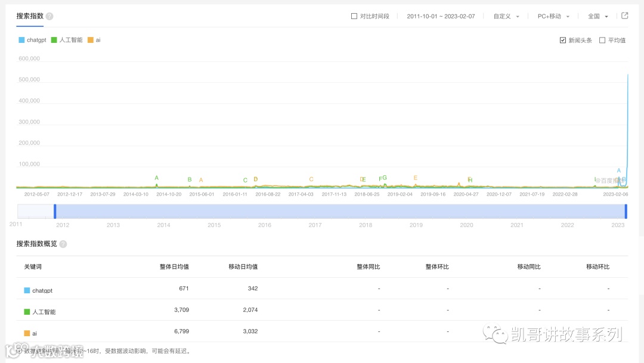
Task: Toggle chatgpt series in chart legend
Action: 32,40
